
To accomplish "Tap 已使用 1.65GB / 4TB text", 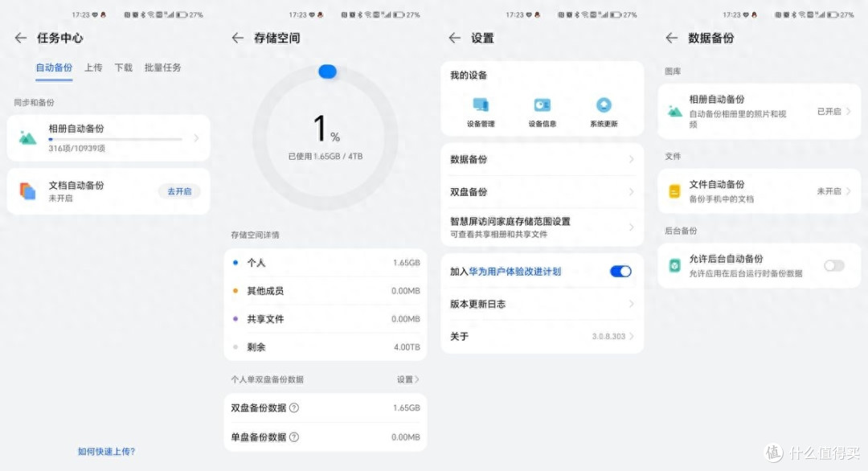I will (x=325, y=157).
